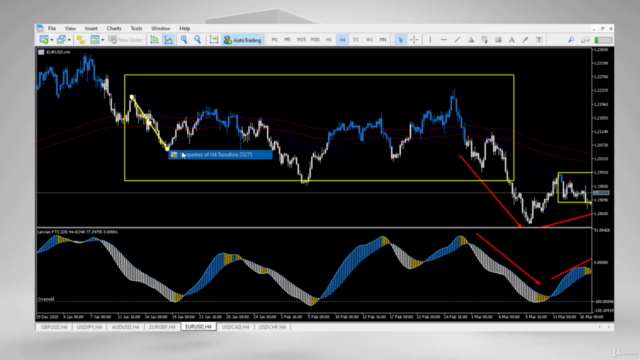Select the M1 timeframe

coord(274,40)
